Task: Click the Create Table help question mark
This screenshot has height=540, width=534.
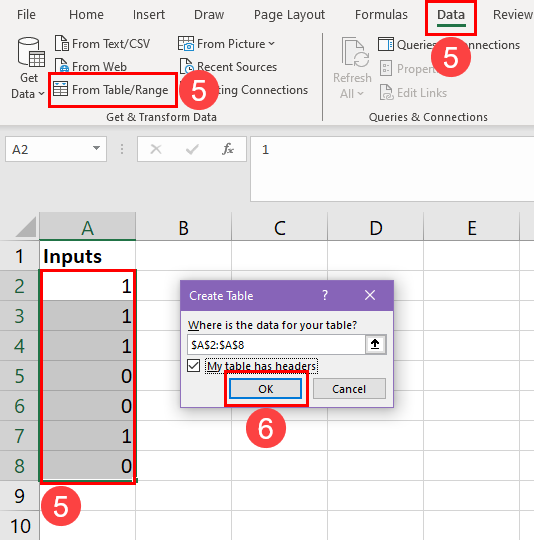Action: [325, 295]
